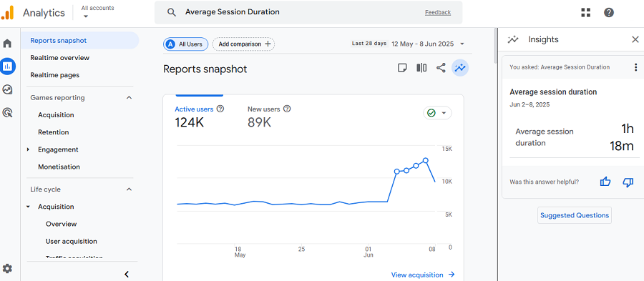Open Games reporting Acquisition
The height and width of the screenshot is (281, 644).
coord(56,115)
